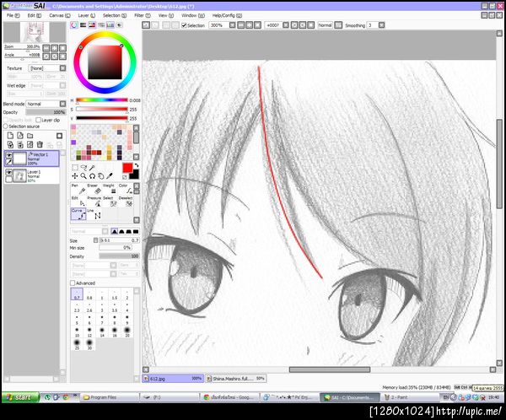Switch to the Shina.Mashiro.full canvas tab
This screenshot has width=506, height=420.
click(x=236, y=379)
